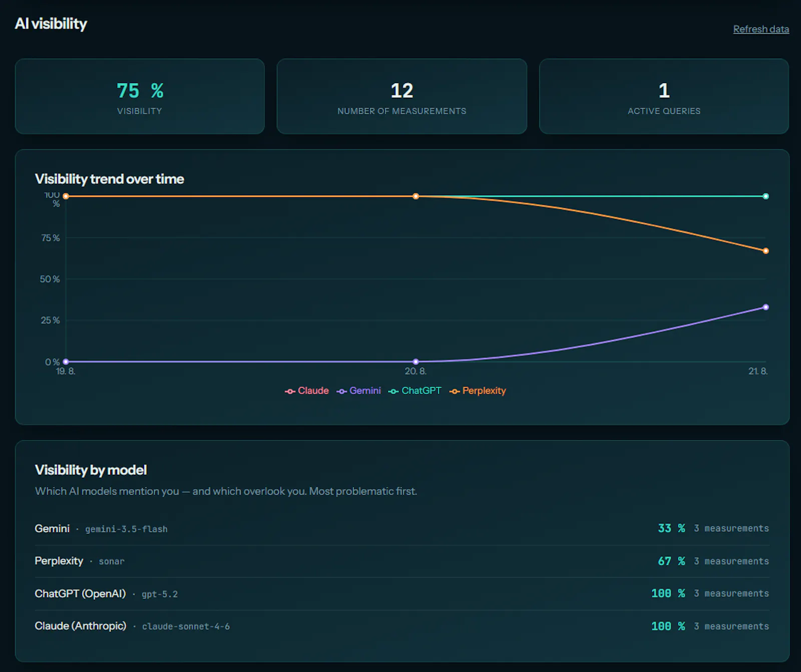The height and width of the screenshot is (672, 801).
Task: Click the gemini-3.5-flash model label
Action: (x=126, y=529)
